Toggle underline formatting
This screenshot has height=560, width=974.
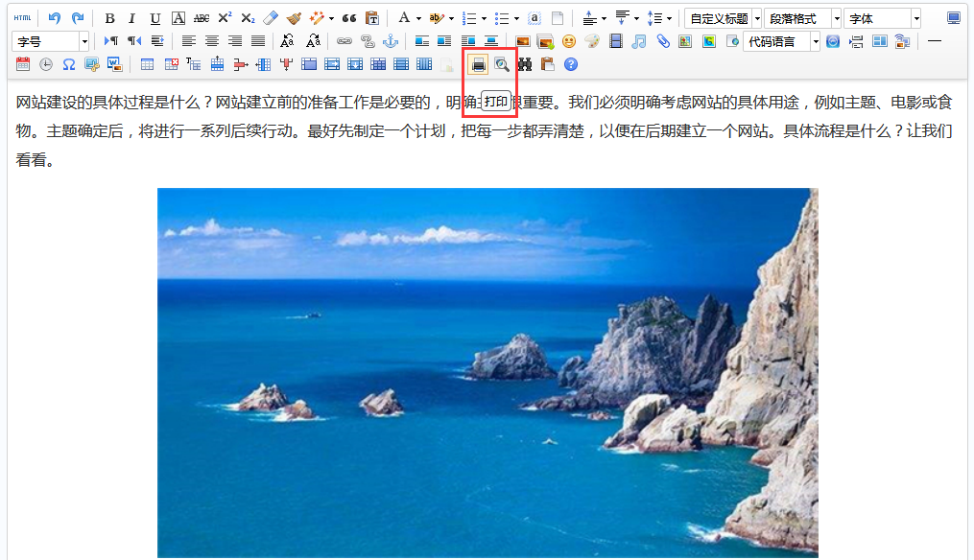pyautogui.click(x=155, y=18)
